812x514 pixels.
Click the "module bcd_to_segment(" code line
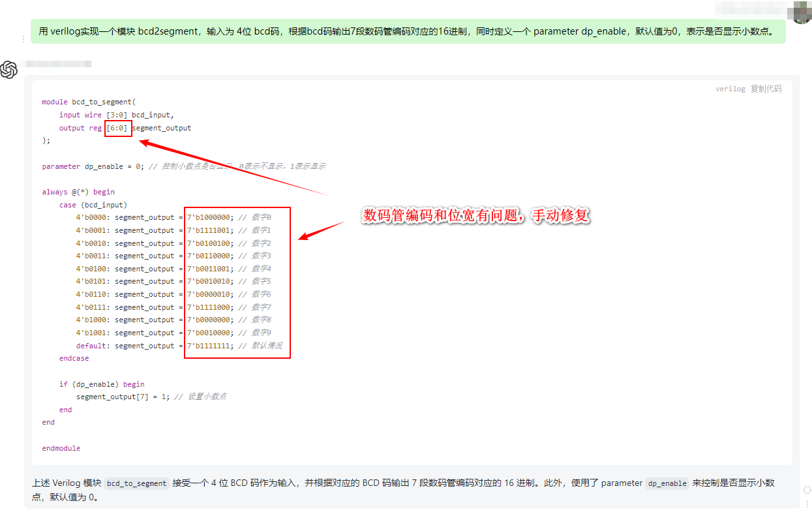coord(89,102)
